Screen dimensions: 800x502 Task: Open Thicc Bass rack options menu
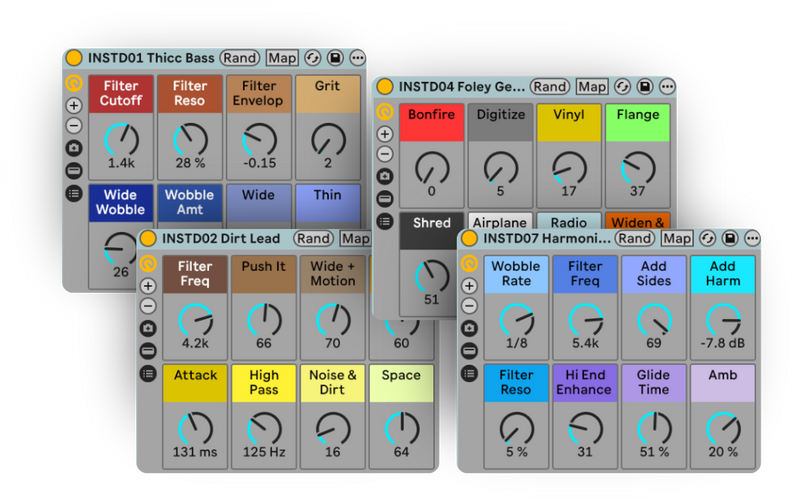356,58
